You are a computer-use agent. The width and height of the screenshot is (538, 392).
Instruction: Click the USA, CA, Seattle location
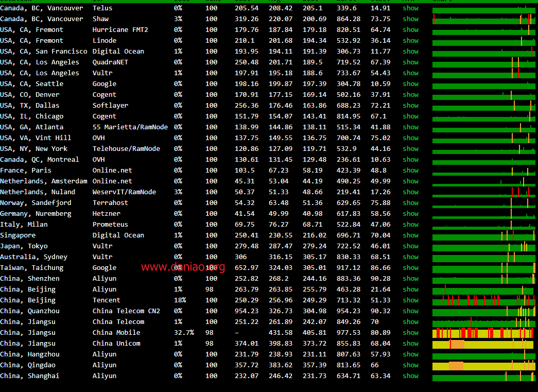31,84
